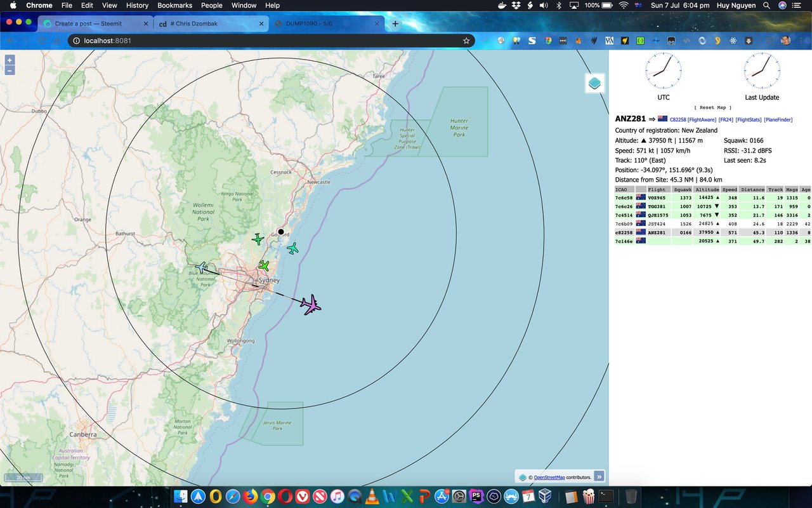Open the Apple menu
Screen dimensions: 812x508
pyautogui.click(x=13, y=5)
